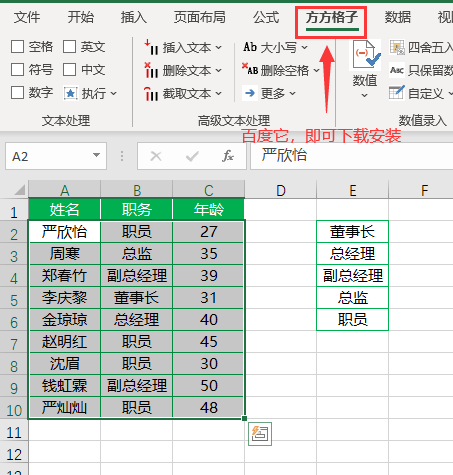Select the cell containing 周寒
The width and height of the screenshot is (453, 475).
(x=65, y=254)
